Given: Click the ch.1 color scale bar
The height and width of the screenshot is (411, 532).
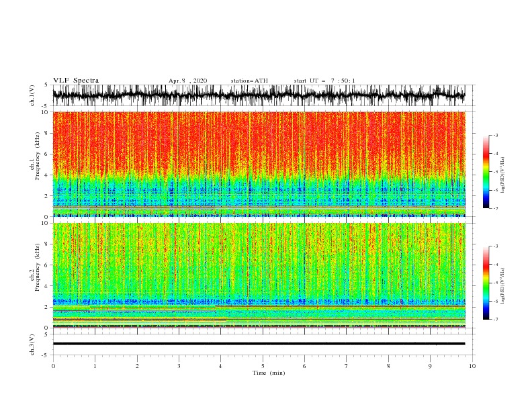Looking at the screenshot, I should click(x=486, y=172).
